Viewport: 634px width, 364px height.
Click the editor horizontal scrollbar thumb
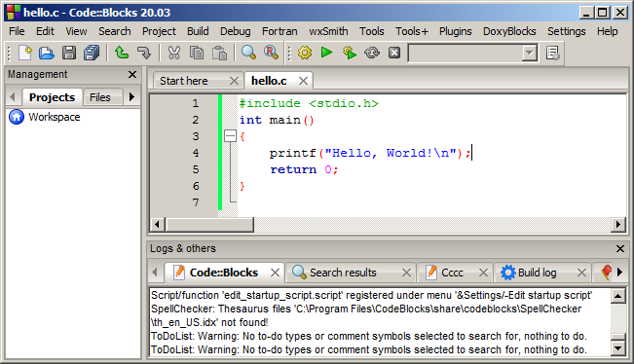pos(209,224)
